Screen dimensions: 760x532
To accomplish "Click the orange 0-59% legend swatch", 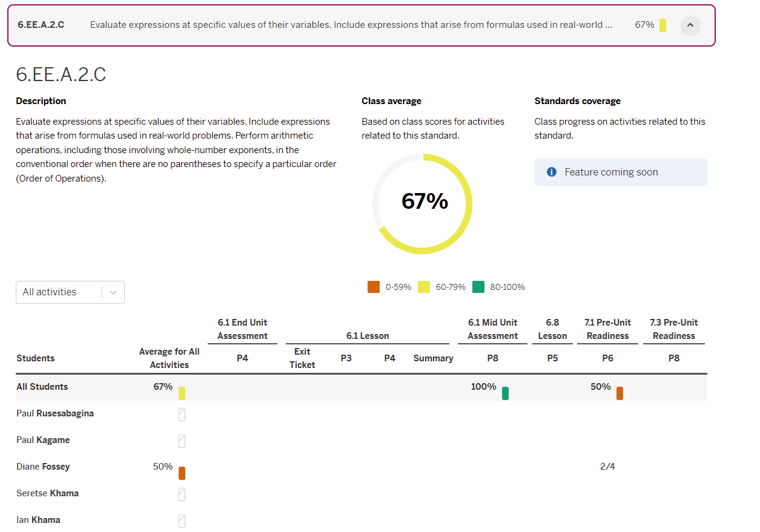I will pyautogui.click(x=374, y=286).
